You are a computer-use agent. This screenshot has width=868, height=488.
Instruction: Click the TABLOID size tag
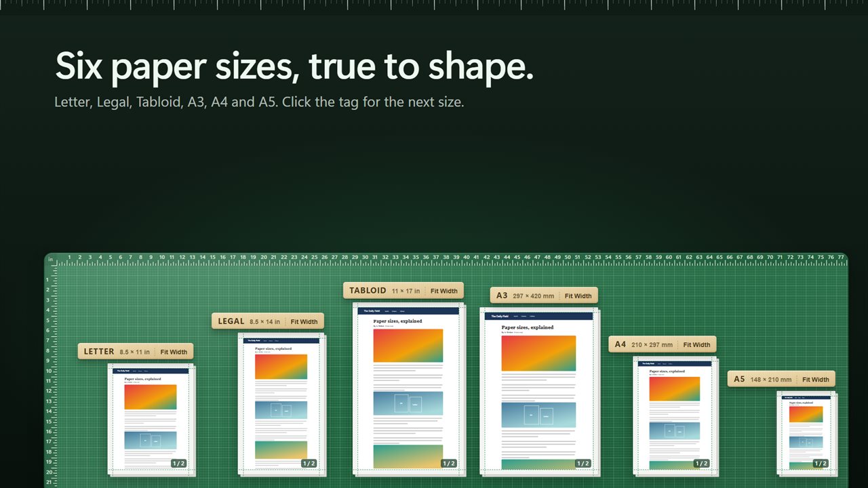(x=384, y=291)
